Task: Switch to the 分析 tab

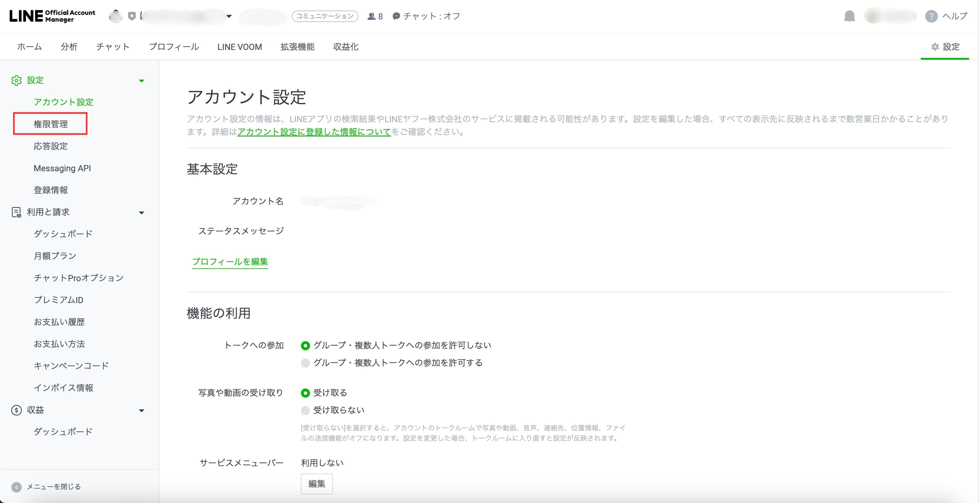Action: 69,47
